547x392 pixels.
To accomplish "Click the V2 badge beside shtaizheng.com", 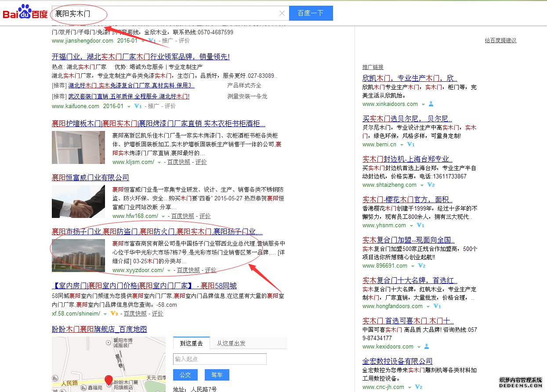I will [x=431, y=185].
